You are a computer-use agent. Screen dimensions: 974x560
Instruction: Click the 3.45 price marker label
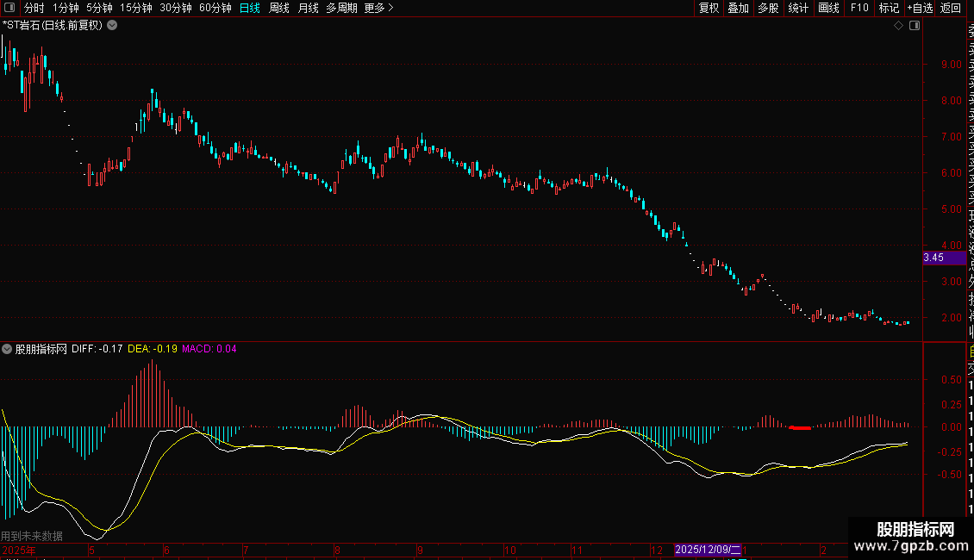click(x=944, y=258)
